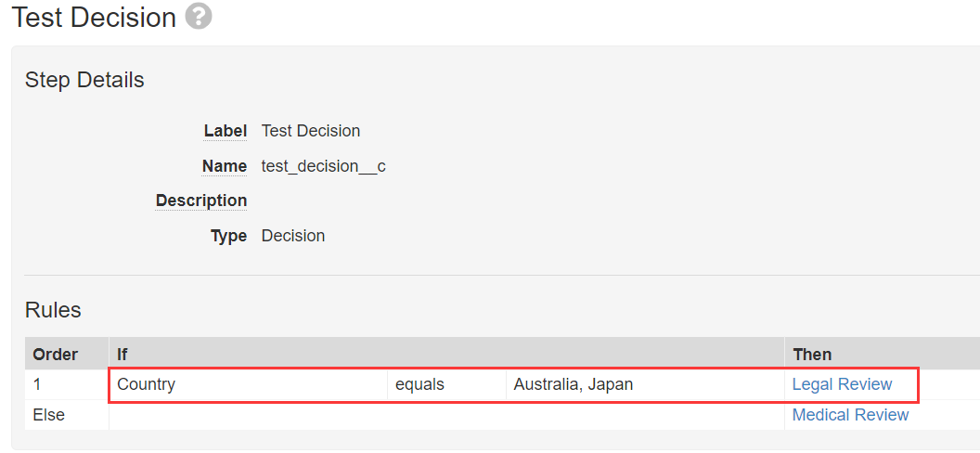Viewport: 980px width, 453px height.
Task: Open the Legal Review link
Action: [x=842, y=384]
